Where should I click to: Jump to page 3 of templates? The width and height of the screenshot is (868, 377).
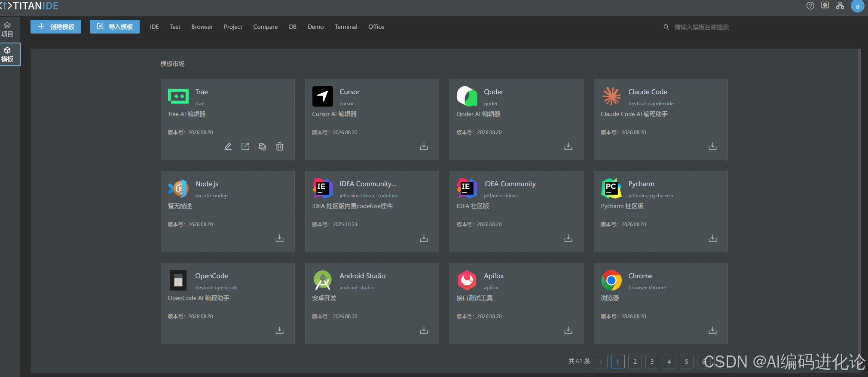tap(652, 362)
